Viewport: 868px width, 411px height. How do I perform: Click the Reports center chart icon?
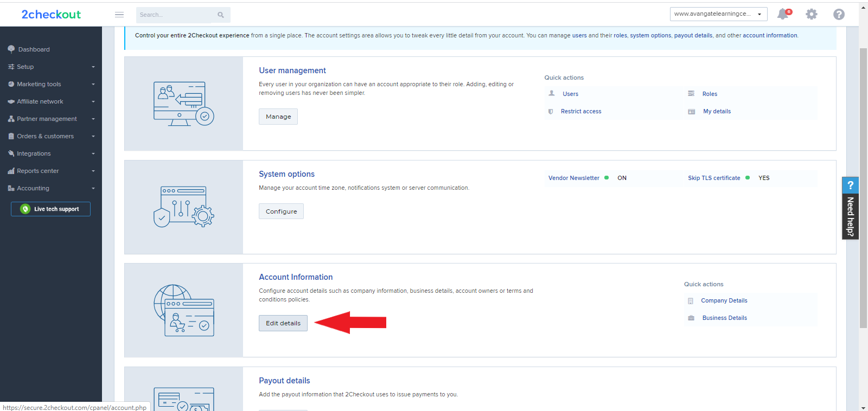coord(11,171)
